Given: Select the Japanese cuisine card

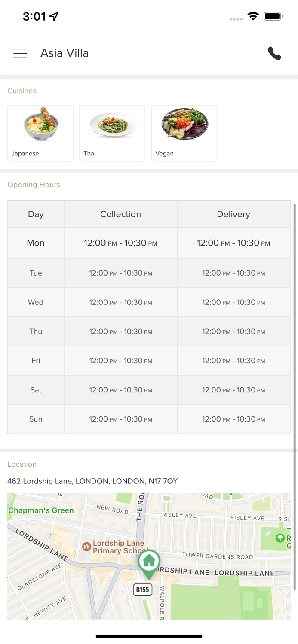Looking at the screenshot, I should tap(40, 133).
